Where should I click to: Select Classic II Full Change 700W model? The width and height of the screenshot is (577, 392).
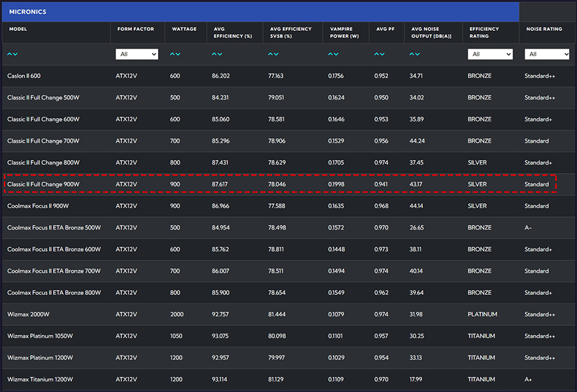pyautogui.click(x=43, y=141)
